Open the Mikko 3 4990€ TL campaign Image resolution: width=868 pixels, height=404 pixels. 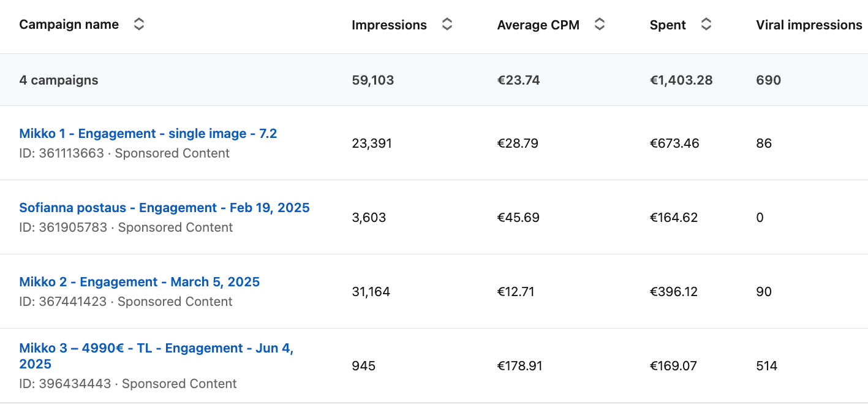pos(156,349)
